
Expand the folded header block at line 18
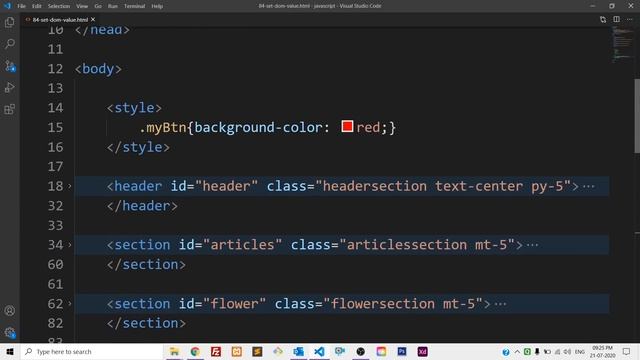[70, 186]
